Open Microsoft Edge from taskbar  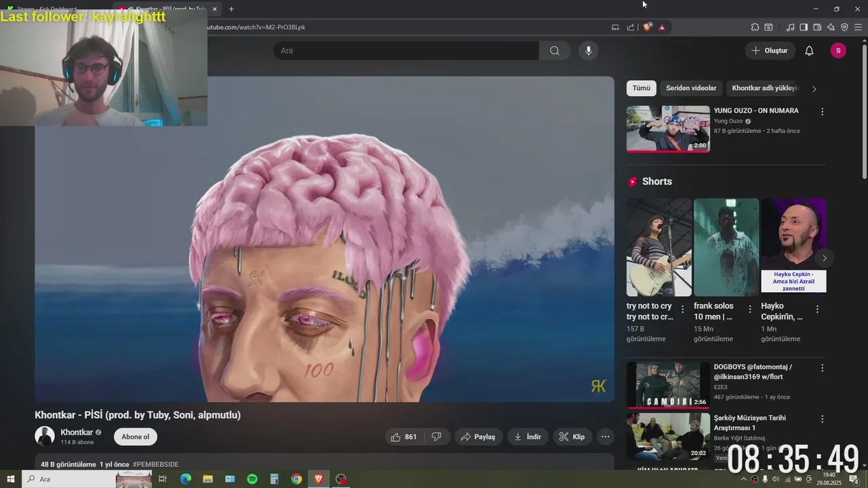point(185,479)
